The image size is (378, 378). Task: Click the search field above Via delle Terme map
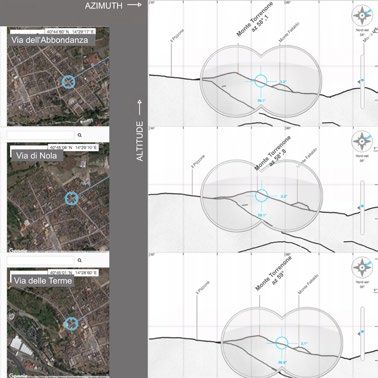pyautogui.click(x=41, y=260)
